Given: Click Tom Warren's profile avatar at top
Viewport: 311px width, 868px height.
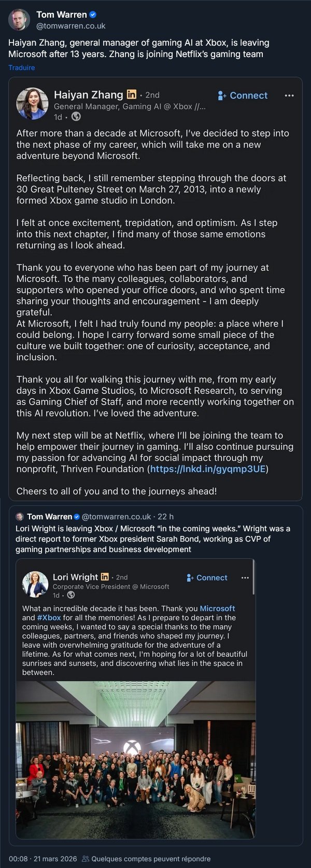Looking at the screenshot, I should pos(19,20).
